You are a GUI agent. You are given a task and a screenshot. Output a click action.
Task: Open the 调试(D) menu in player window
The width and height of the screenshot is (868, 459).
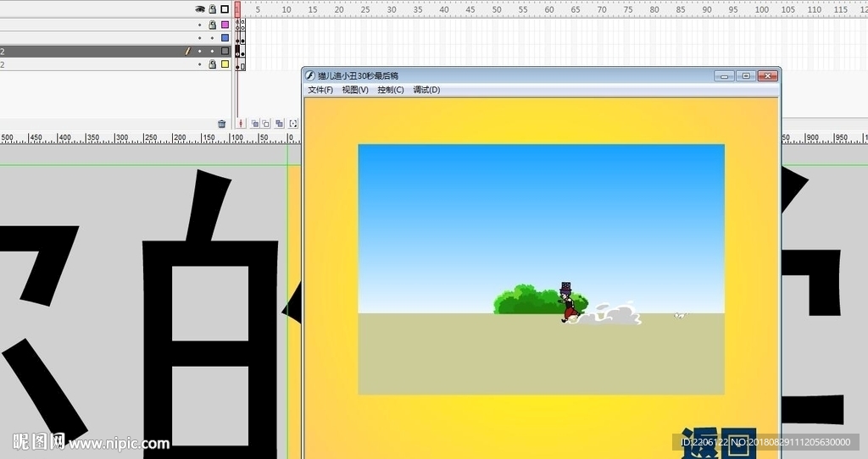tap(426, 90)
